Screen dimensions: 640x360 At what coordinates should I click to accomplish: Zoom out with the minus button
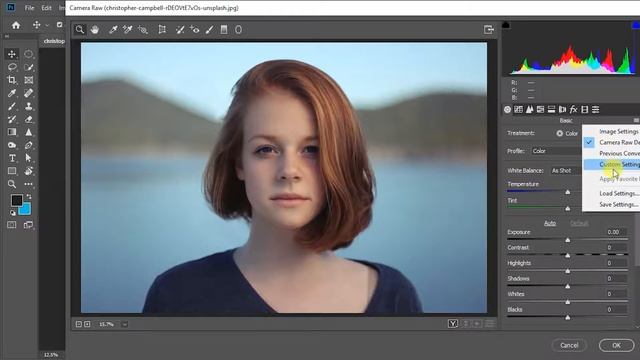(x=79, y=324)
